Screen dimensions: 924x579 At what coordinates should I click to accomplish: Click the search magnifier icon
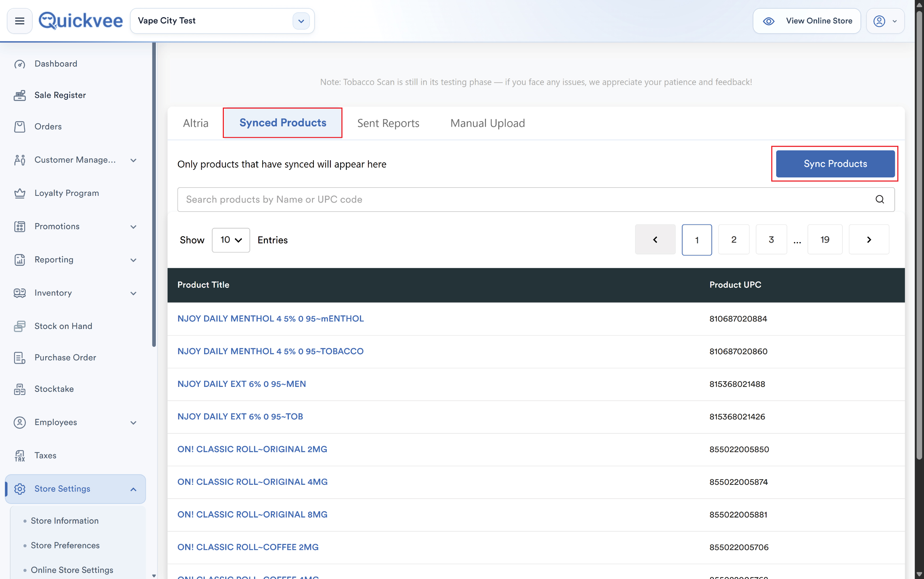coord(880,200)
